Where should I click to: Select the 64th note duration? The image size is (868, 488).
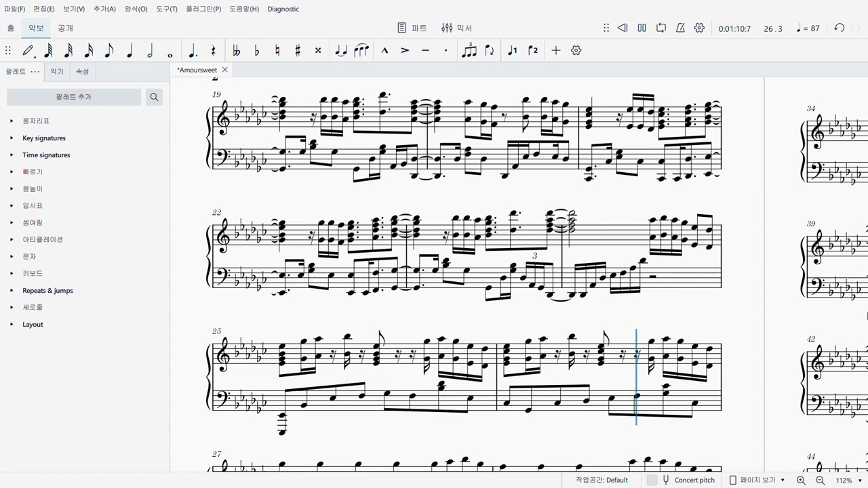point(48,50)
